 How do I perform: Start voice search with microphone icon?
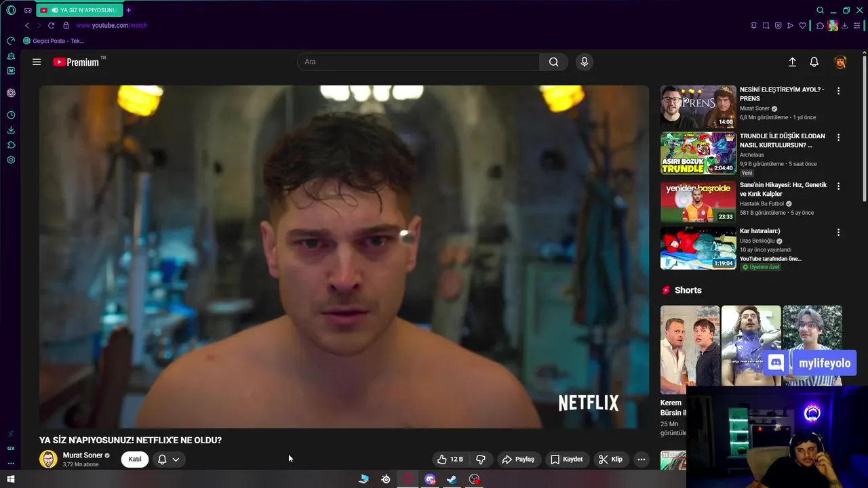click(x=585, y=62)
